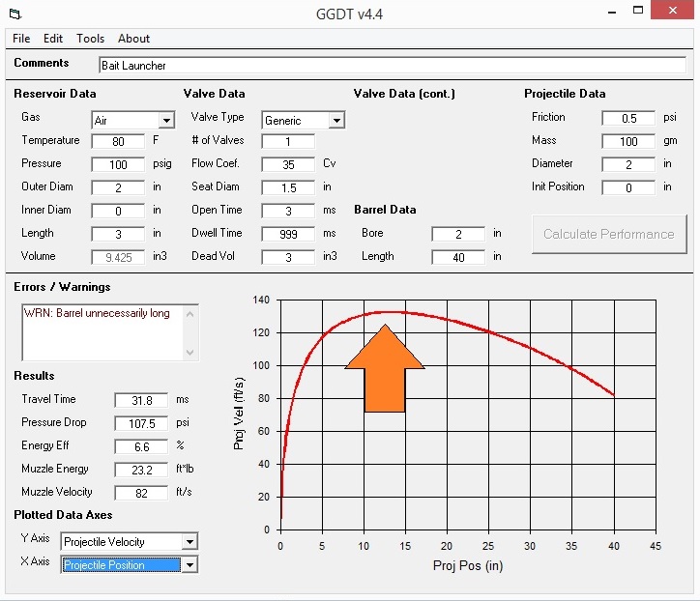Click the reservoir Pressure input field
The image size is (700, 601).
tap(118, 164)
